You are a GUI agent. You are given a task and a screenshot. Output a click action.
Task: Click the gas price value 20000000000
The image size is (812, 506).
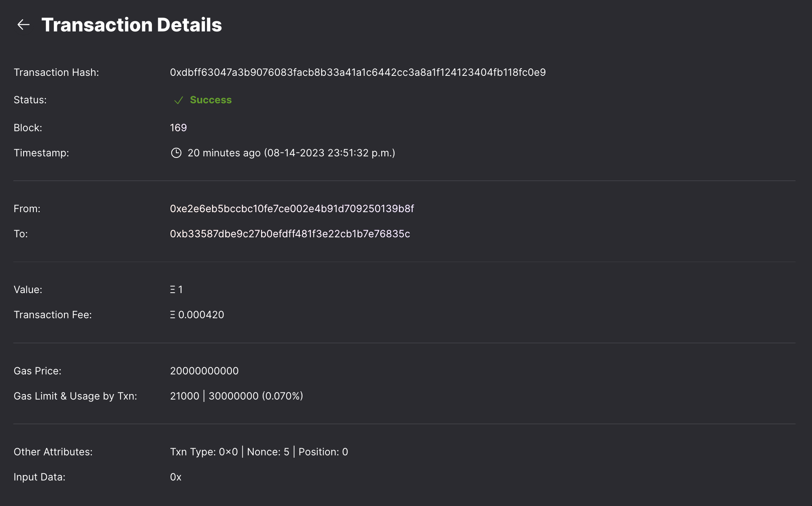204,371
